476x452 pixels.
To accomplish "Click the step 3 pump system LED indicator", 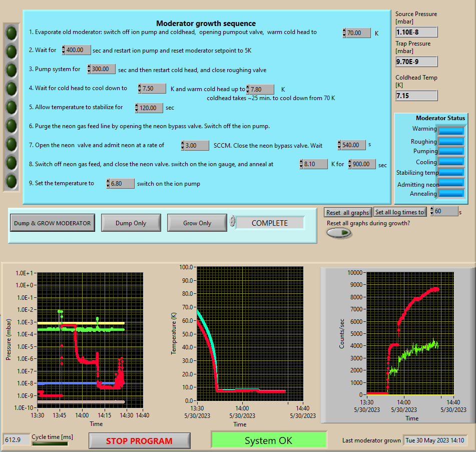I will (x=12, y=70).
